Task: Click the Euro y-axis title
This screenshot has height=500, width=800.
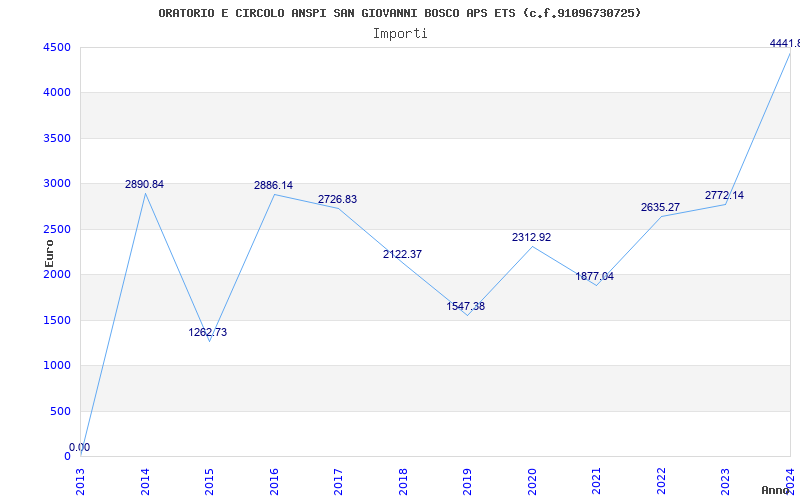Action: coord(49,254)
